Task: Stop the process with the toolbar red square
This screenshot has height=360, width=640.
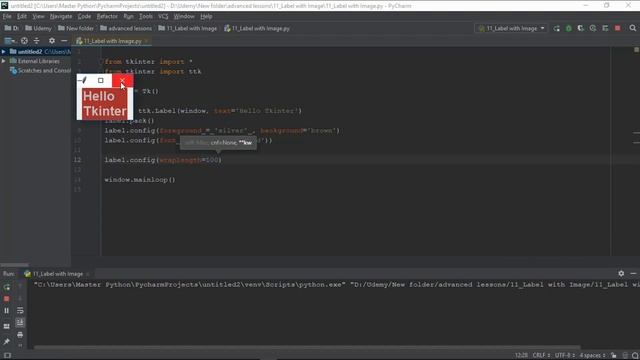Action: pyautogui.click(x=618, y=28)
